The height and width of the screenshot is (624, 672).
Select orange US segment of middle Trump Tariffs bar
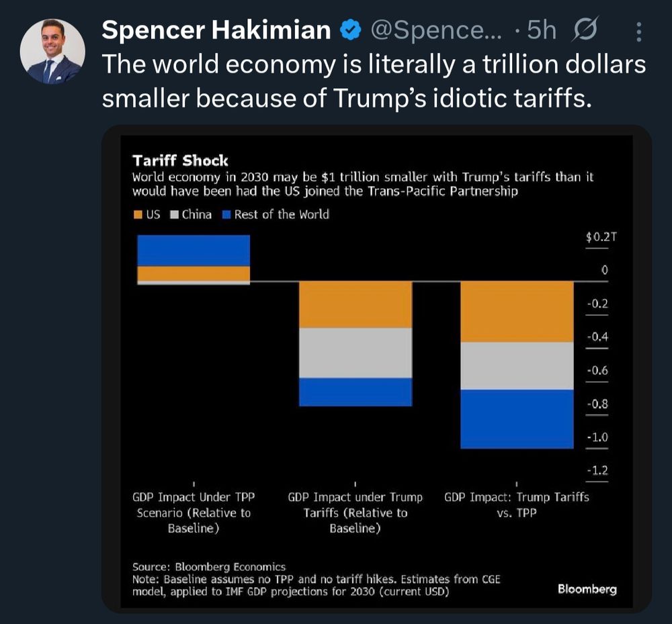(355, 304)
